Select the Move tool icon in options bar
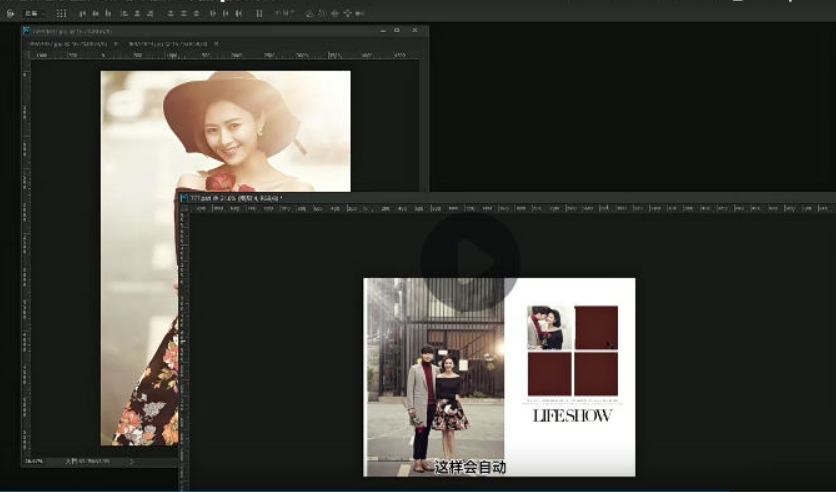This screenshot has height=492, width=836. 11,13
